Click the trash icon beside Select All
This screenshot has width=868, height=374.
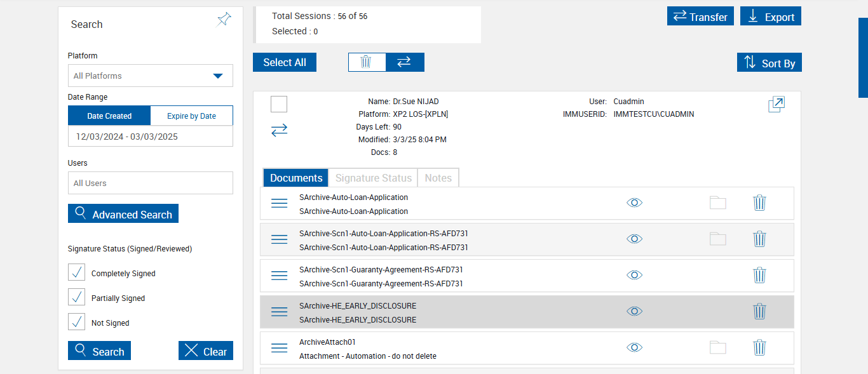[367, 62]
